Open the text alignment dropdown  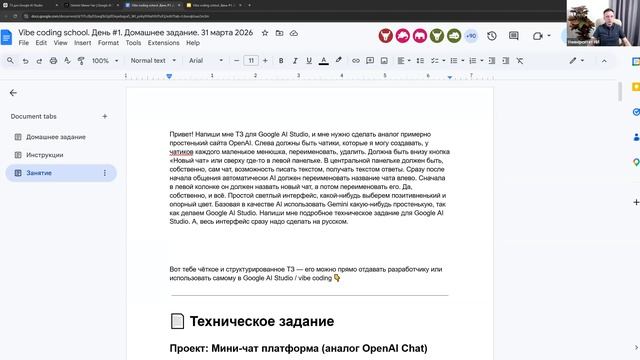point(404,60)
